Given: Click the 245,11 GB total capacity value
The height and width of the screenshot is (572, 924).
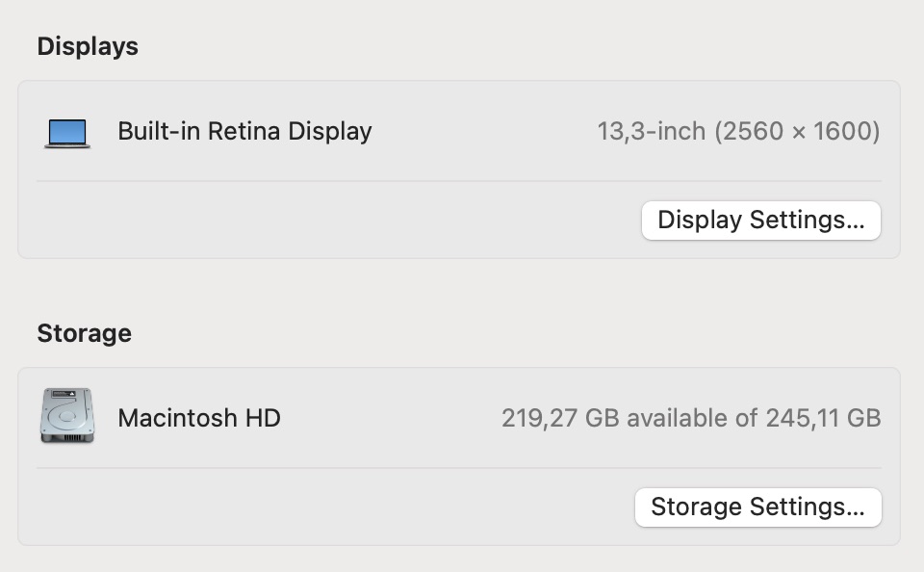Looking at the screenshot, I should (x=823, y=418).
